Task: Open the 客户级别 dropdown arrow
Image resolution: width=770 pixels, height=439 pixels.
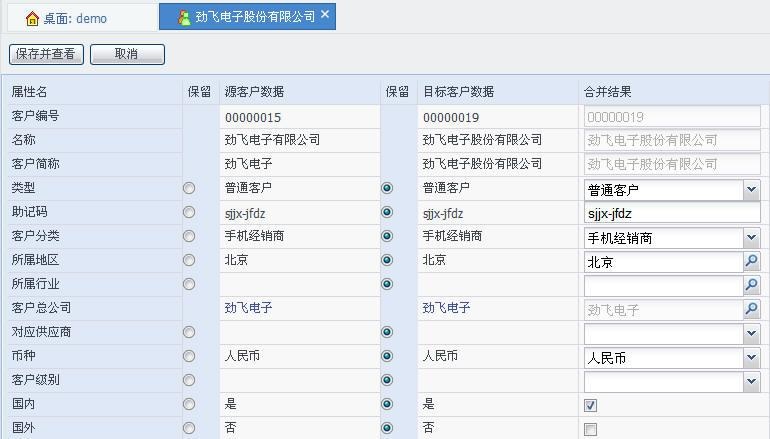Action: click(751, 381)
